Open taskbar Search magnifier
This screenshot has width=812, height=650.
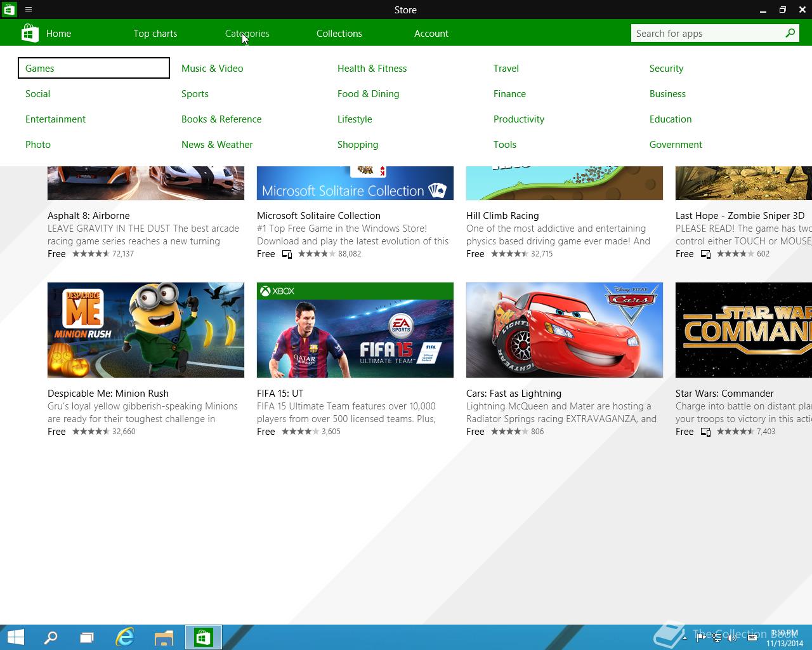(x=51, y=637)
